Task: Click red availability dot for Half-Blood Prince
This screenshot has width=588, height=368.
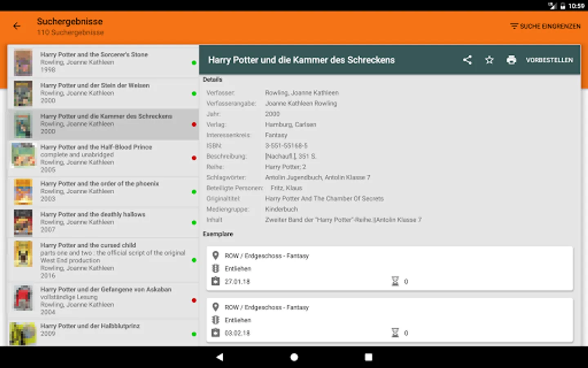Action: (x=194, y=158)
